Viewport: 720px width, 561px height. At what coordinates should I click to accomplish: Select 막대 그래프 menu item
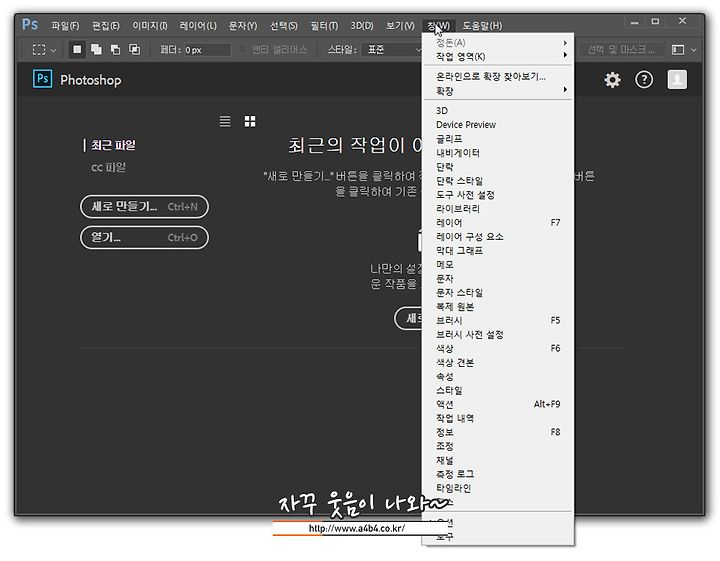[x=497, y=250]
